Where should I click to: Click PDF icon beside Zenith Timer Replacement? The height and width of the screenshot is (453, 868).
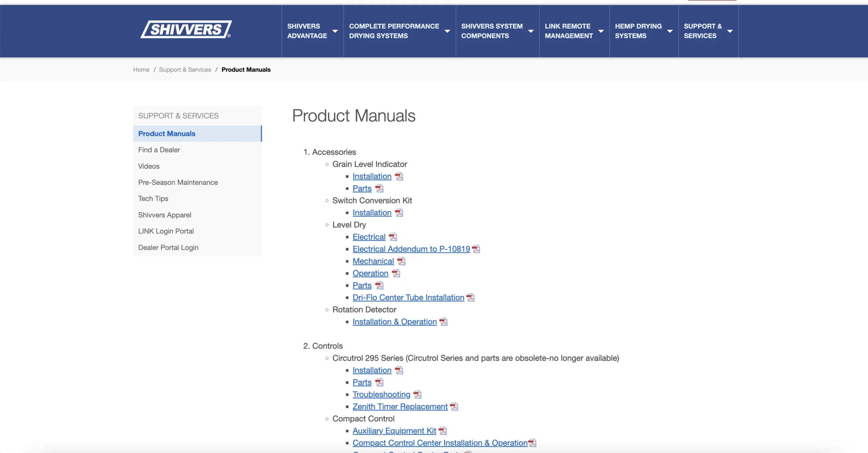click(x=454, y=407)
